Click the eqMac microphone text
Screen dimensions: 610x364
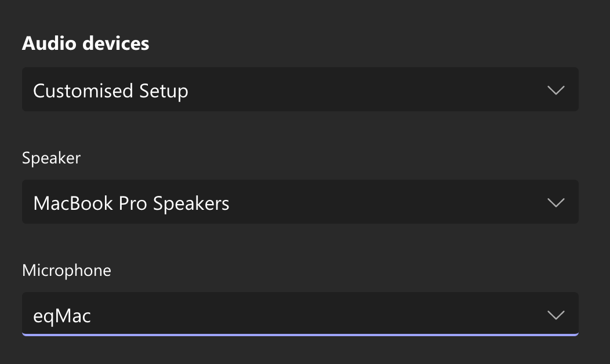click(x=62, y=316)
